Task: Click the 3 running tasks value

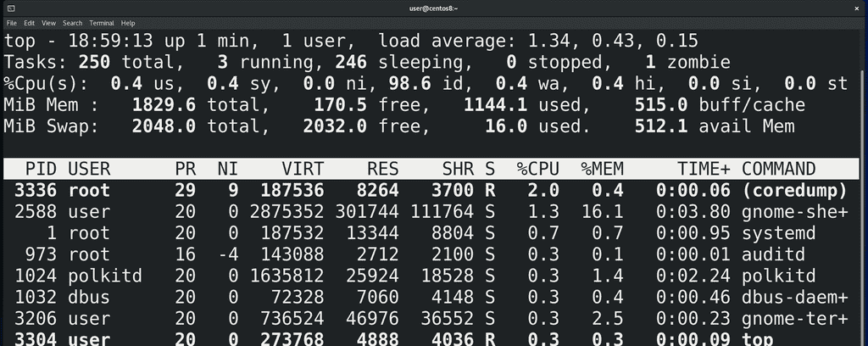Action: [223, 62]
